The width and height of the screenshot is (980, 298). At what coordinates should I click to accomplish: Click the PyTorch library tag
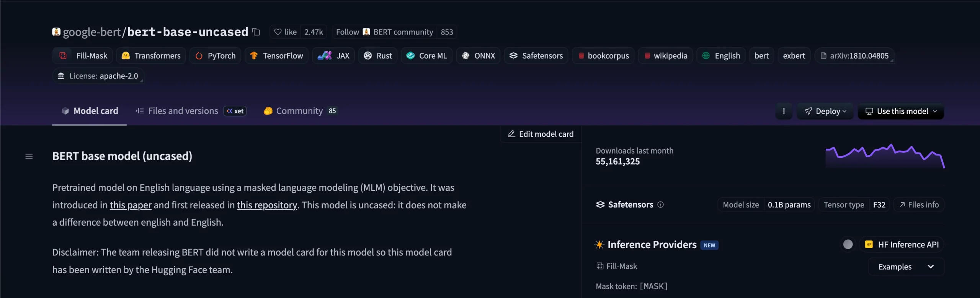[216, 56]
